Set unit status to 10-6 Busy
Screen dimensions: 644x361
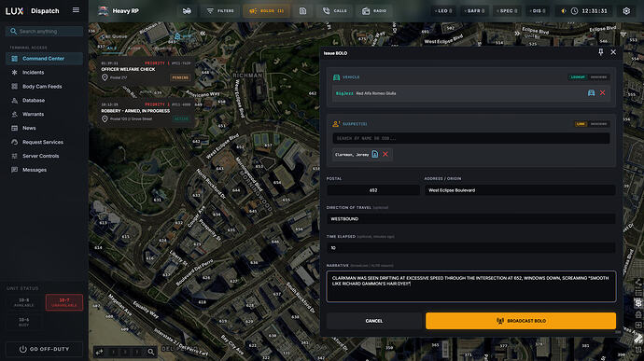pos(24,322)
